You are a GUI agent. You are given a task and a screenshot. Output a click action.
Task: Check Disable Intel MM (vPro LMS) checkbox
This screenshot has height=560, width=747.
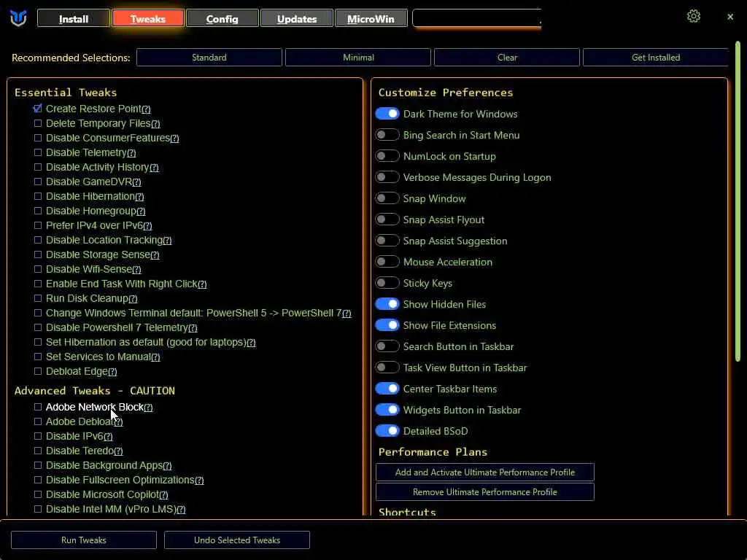coord(38,508)
